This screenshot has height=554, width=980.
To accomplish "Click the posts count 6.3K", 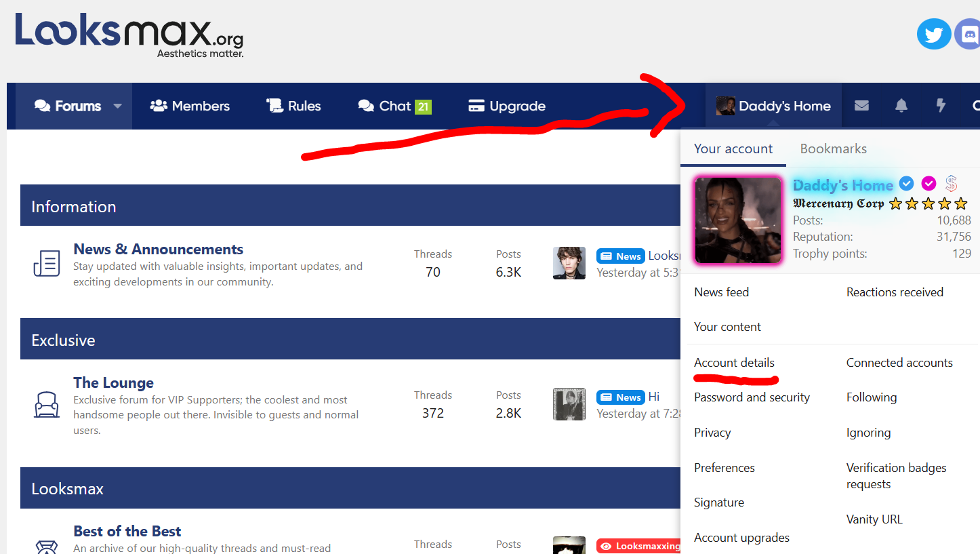I will [508, 272].
